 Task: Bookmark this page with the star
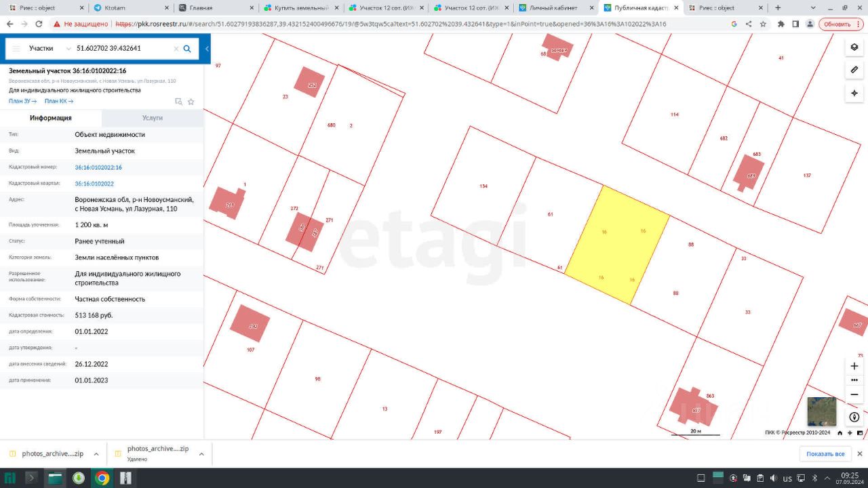point(763,24)
